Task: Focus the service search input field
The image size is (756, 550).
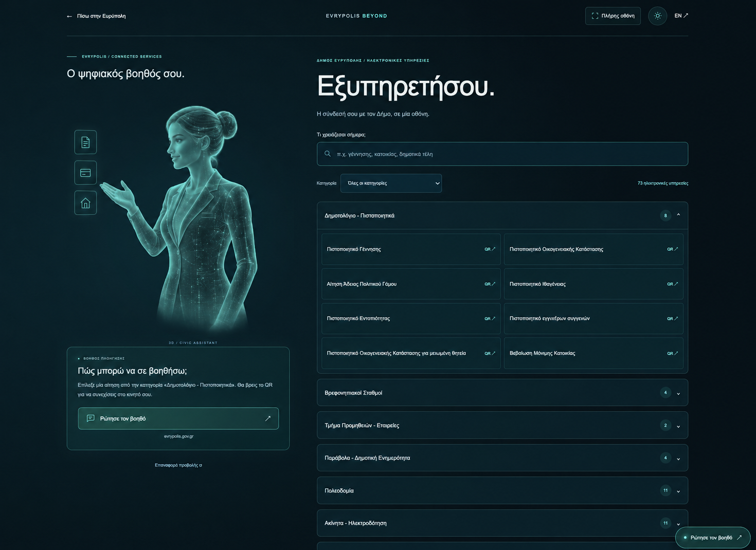Action: click(502, 154)
